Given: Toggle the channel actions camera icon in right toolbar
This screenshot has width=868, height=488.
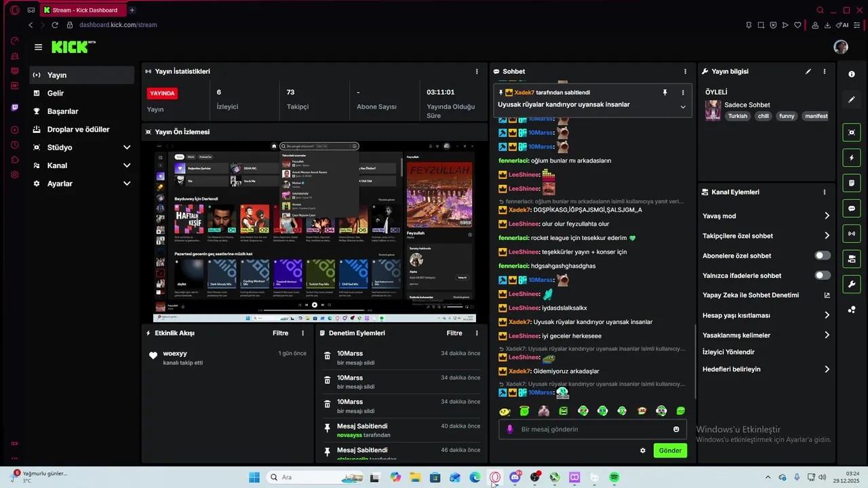Looking at the screenshot, I should click(x=852, y=259).
